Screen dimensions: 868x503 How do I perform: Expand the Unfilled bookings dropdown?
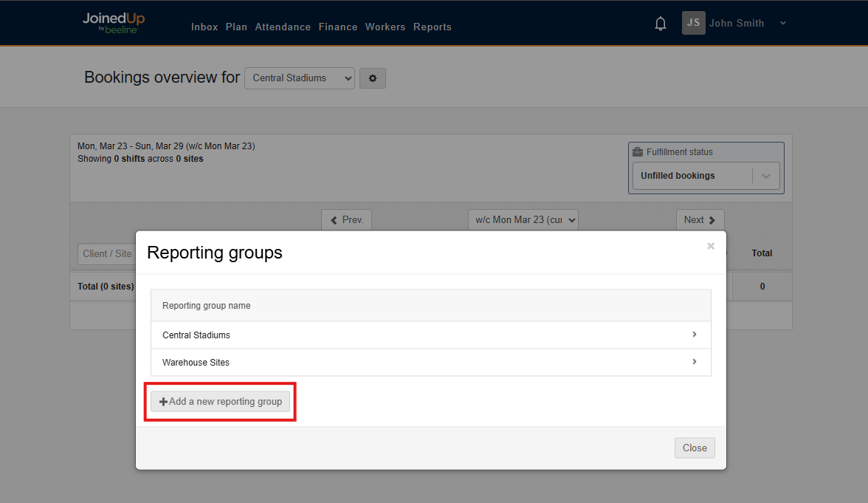(766, 175)
